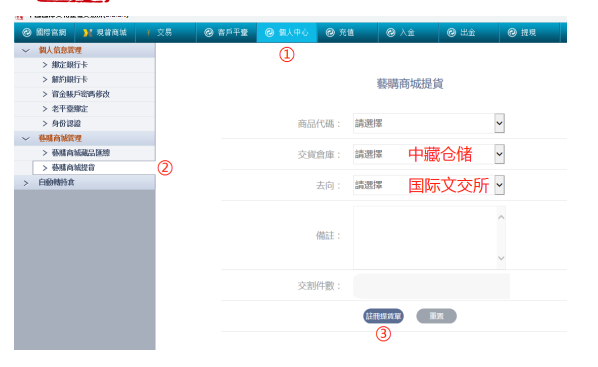Click the gray 重置 reset button
This screenshot has height=367, width=598.
click(436, 316)
